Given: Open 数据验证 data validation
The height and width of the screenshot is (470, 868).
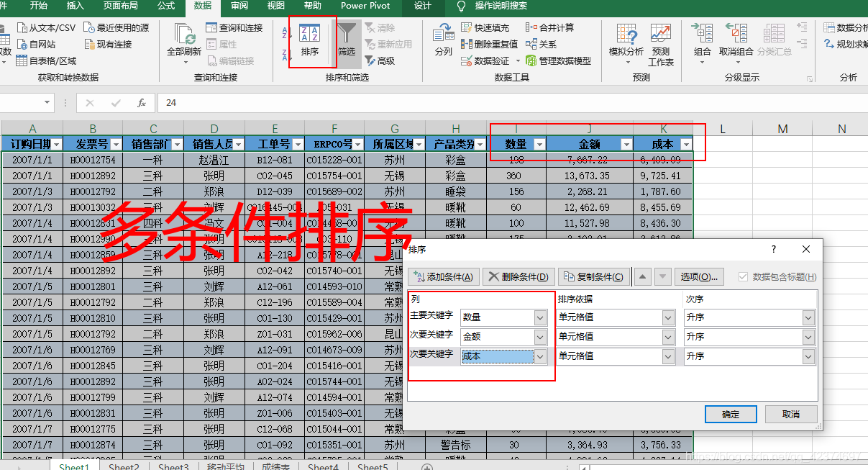Looking at the screenshot, I should 485,60.
